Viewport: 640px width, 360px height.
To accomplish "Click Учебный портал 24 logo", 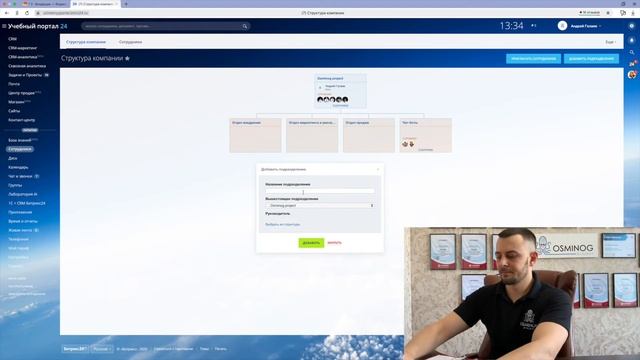I will (38, 26).
